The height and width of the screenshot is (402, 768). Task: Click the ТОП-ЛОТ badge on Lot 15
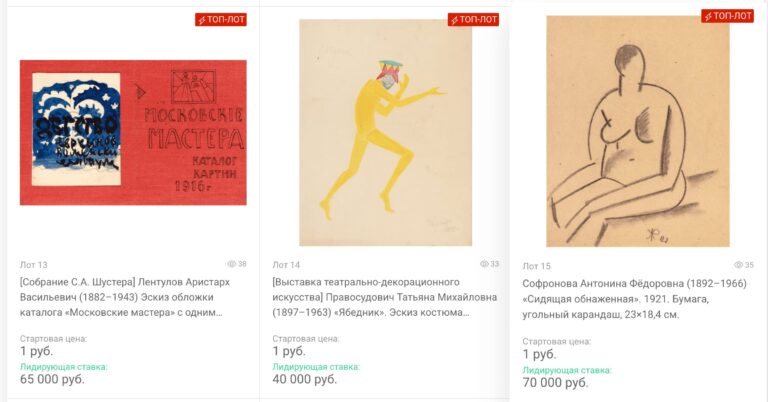727,16
